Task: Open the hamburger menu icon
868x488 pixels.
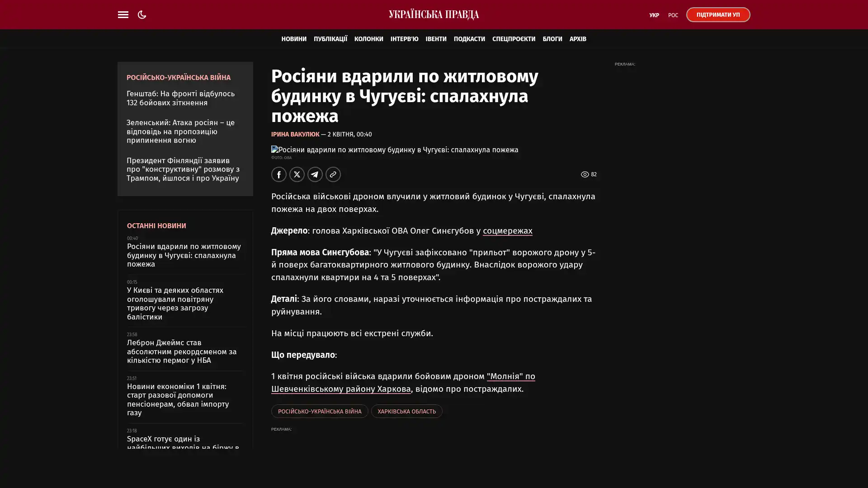Action: pyautogui.click(x=123, y=14)
